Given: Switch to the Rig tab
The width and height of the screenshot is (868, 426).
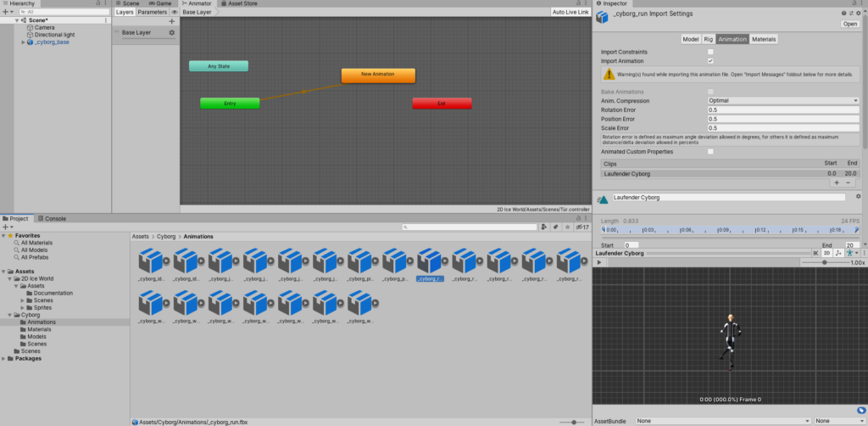Looking at the screenshot, I should click(708, 39).
